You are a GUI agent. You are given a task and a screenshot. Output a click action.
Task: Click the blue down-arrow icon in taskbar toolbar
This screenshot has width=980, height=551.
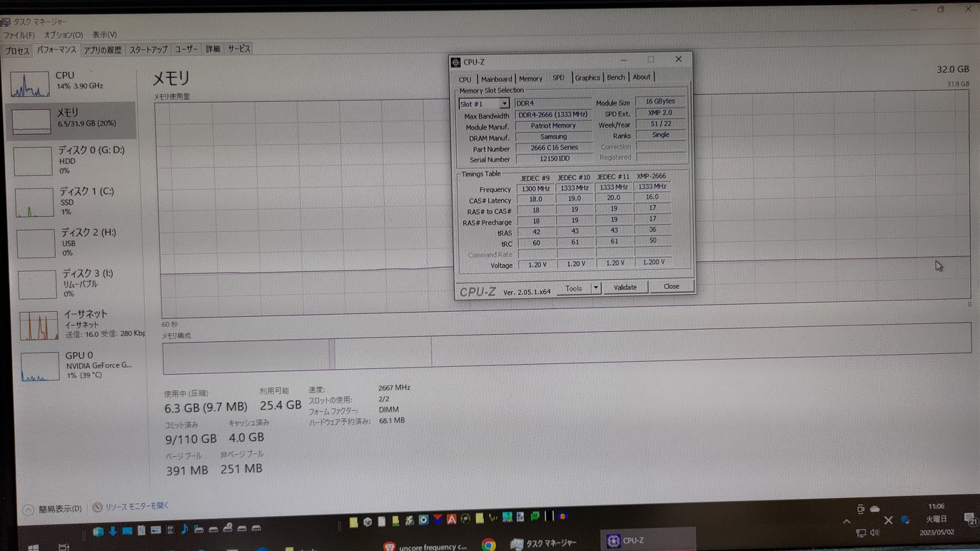tap(113, 530)
